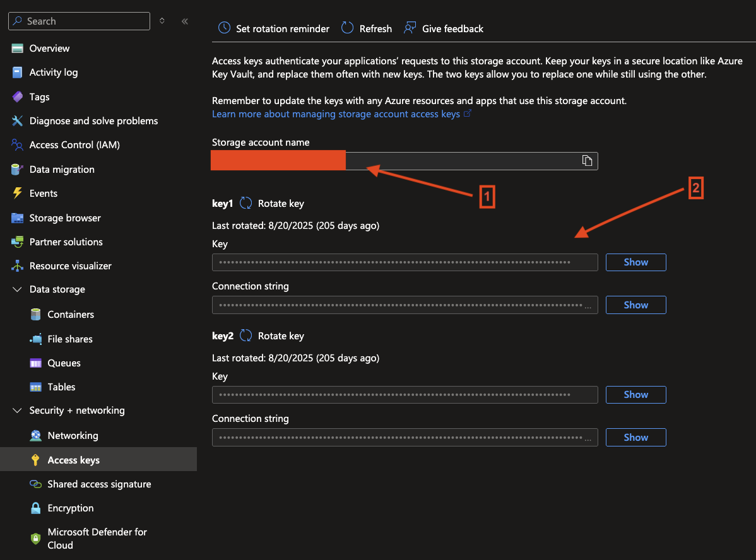The width and height of the screenshot is (756, 560).
Task: Click the Set rotation reminder clock icon
Action: [x=224, y=28]
